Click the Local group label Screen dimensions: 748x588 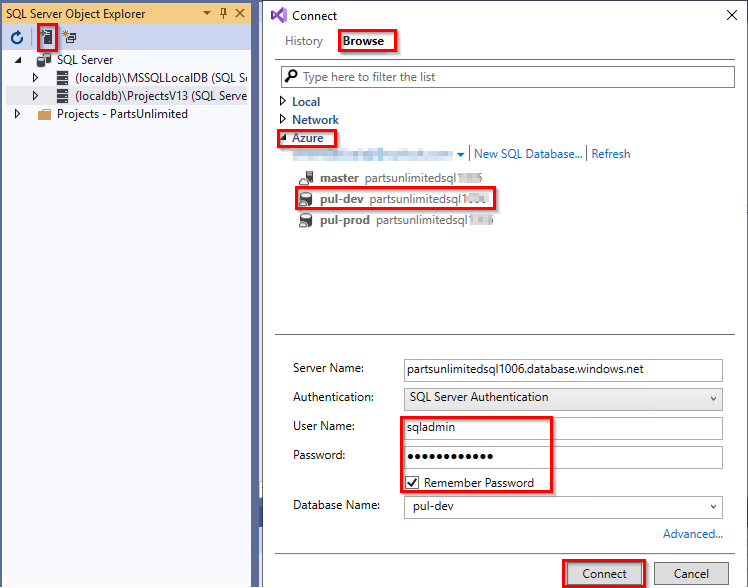(306, 102)
